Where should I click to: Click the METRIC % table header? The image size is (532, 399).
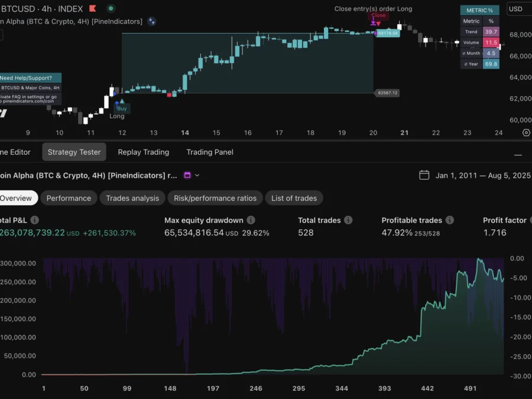479,10
